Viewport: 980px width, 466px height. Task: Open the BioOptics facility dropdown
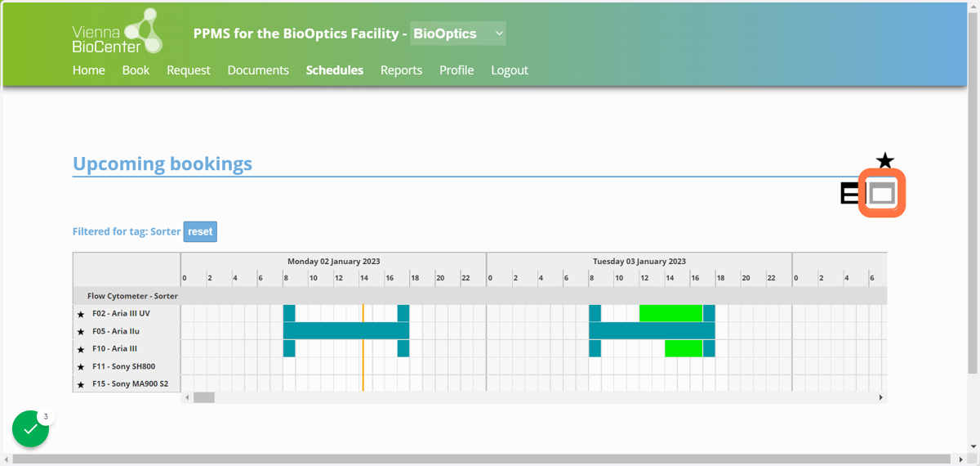[458, 34]
